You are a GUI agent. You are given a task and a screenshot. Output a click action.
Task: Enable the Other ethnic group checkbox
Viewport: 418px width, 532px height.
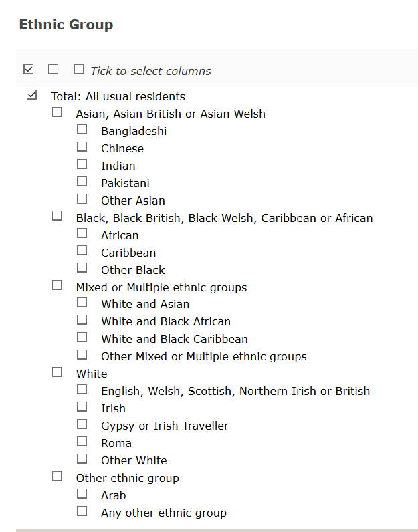pos(57,477)
